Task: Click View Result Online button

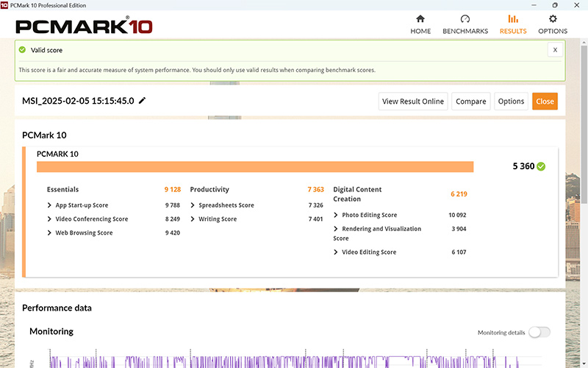Action: (x=413, y=102)
